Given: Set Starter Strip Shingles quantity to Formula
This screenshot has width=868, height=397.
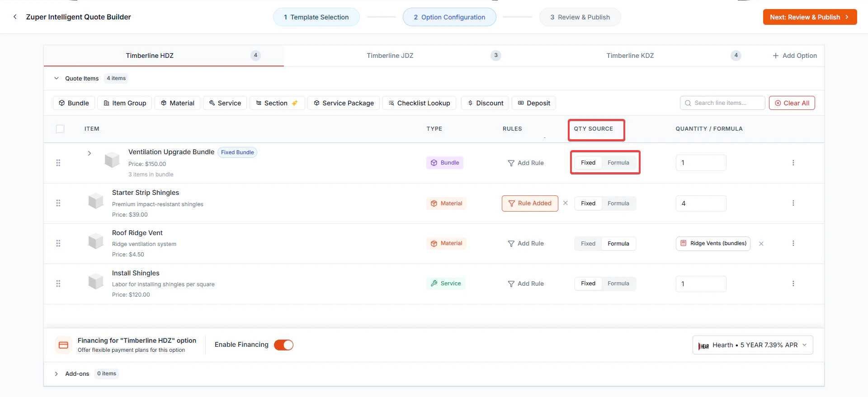Looking at the screenshot, I should pos(618,203).
